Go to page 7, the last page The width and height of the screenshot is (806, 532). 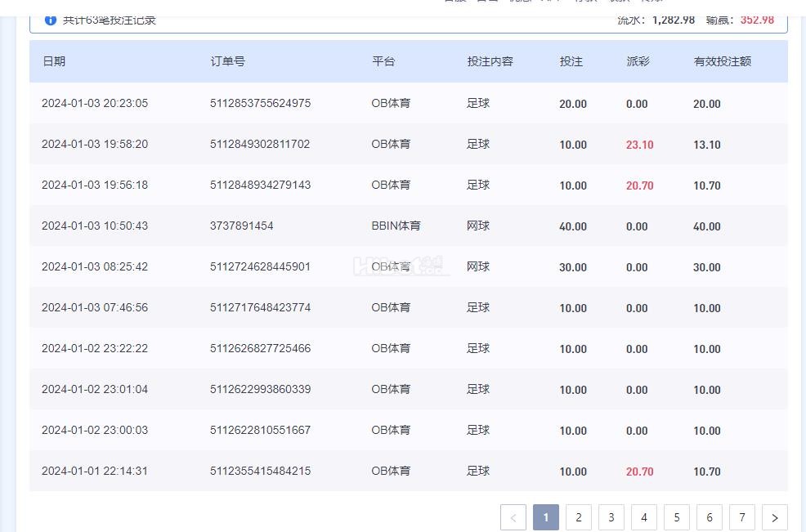(742, 517)
